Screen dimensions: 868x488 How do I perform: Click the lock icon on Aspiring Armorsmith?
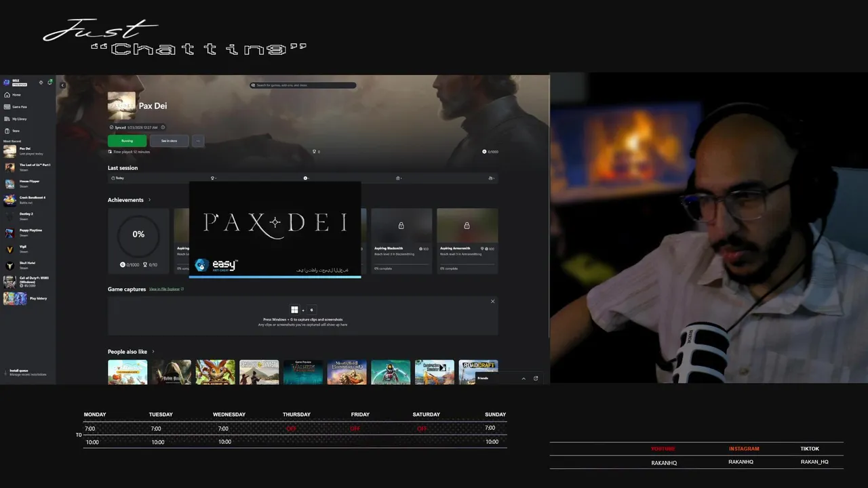467,225
